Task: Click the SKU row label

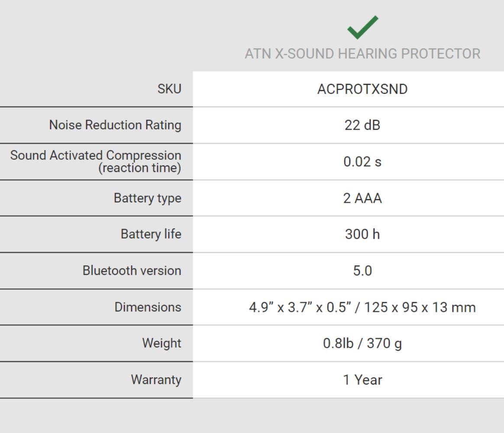Action: (169, 89)
